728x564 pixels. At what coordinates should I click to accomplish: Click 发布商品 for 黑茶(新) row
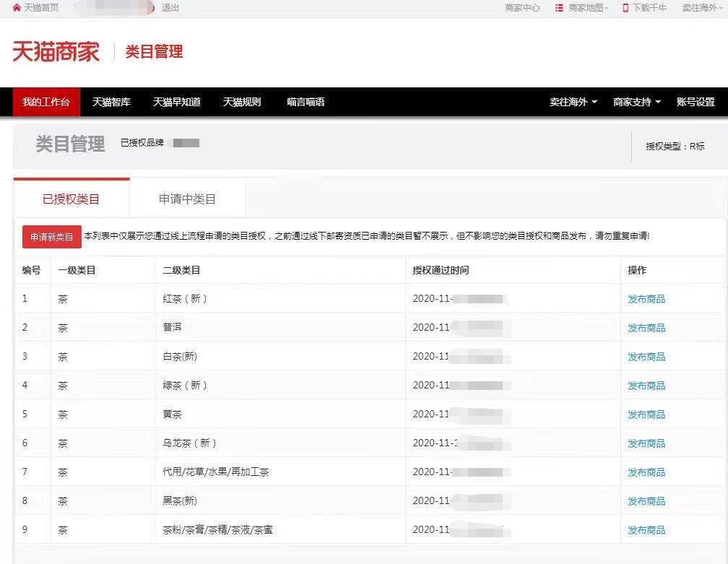[x=646, y=501]
